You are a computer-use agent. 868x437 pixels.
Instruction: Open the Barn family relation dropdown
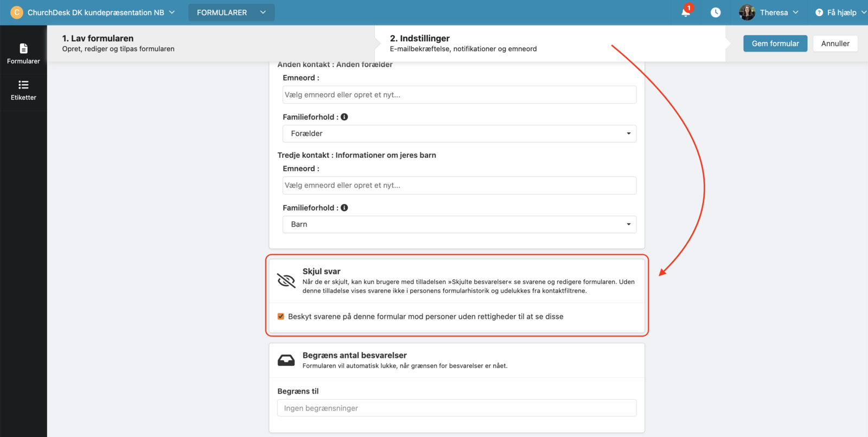pyautogui.click(x=459, y=224)
